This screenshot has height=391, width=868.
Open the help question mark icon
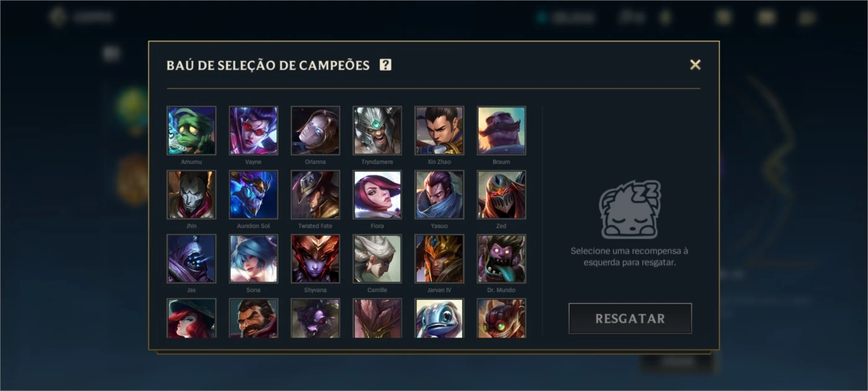386,65
